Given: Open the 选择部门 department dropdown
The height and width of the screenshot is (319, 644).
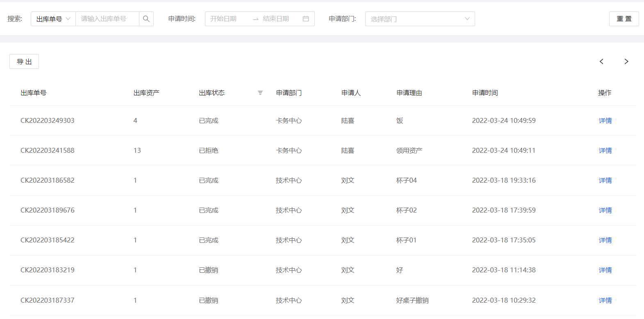Looking at the screenshot, I should click(x=420, y=19).
